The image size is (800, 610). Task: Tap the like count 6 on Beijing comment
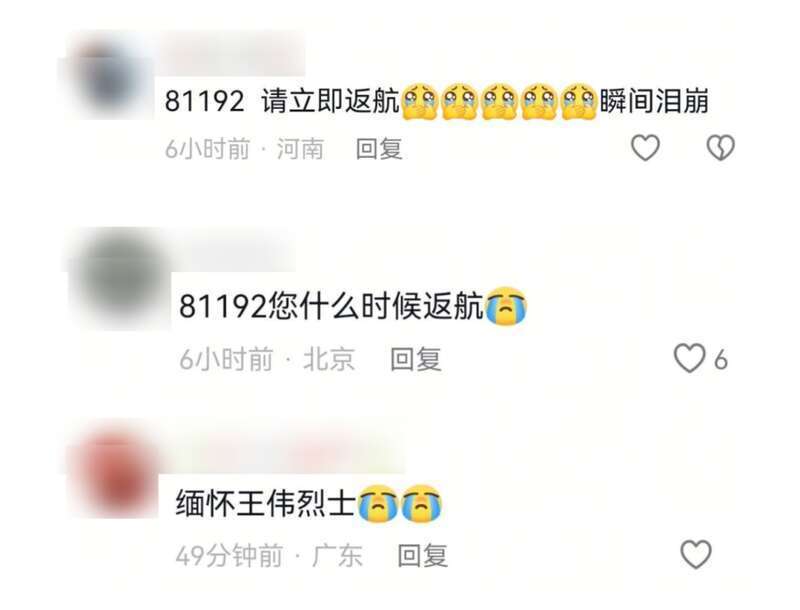point(720,361)
